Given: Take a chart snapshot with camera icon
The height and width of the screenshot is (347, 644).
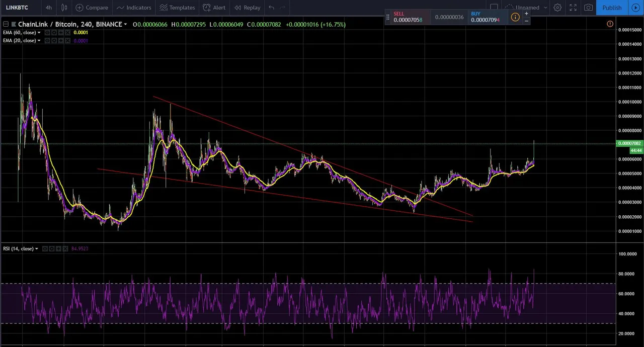Looking at the screenshot, I should (588, 8).
